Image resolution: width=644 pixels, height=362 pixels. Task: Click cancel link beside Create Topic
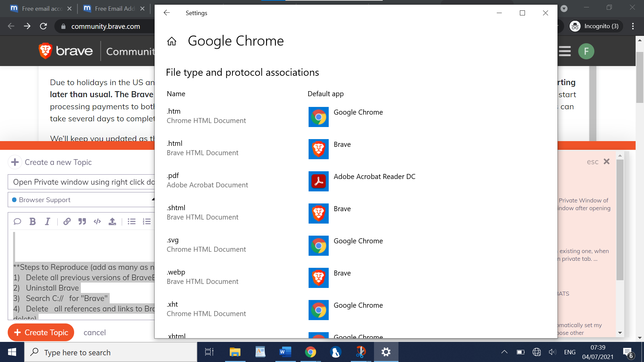pyautogui.click(x=95, y=333)
